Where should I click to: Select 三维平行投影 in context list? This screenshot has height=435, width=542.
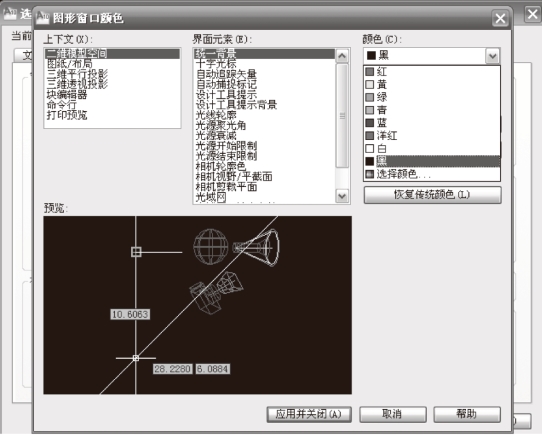(x=77, y=74)
